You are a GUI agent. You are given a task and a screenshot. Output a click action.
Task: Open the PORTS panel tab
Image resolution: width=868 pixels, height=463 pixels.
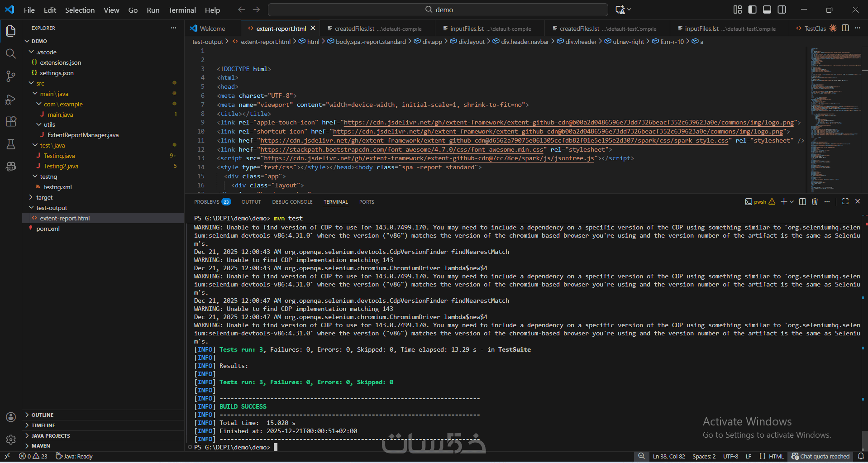[367, 202]
